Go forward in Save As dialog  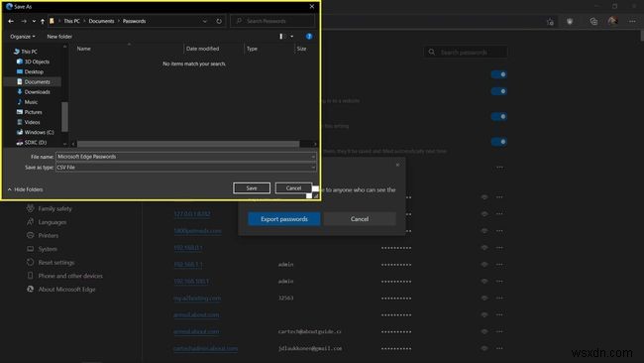[24, 21]
